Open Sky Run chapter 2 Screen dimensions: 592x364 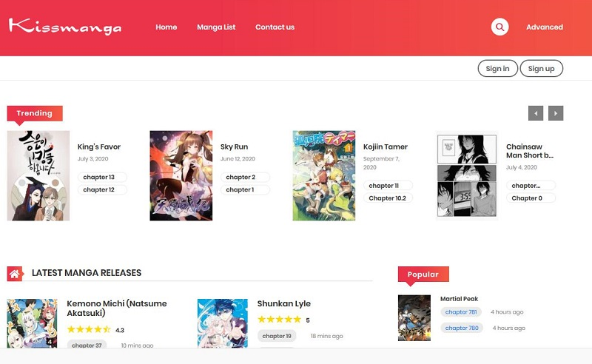click(x=245, y=177)
